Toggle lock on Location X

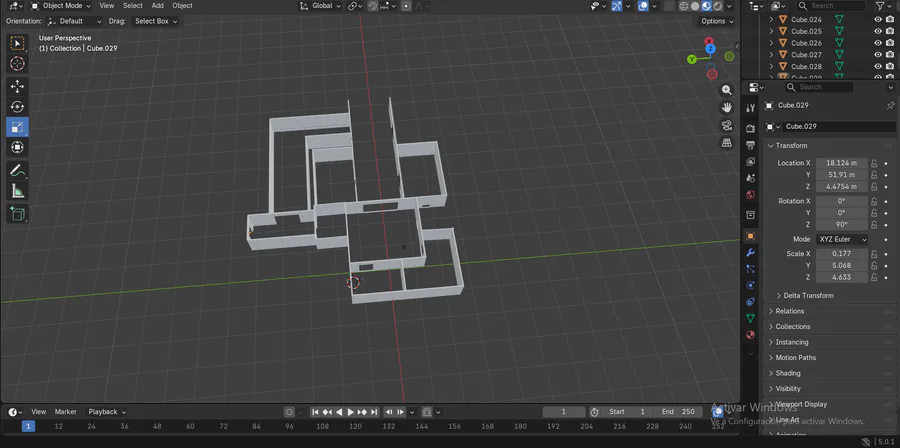(x=874, y=163)
